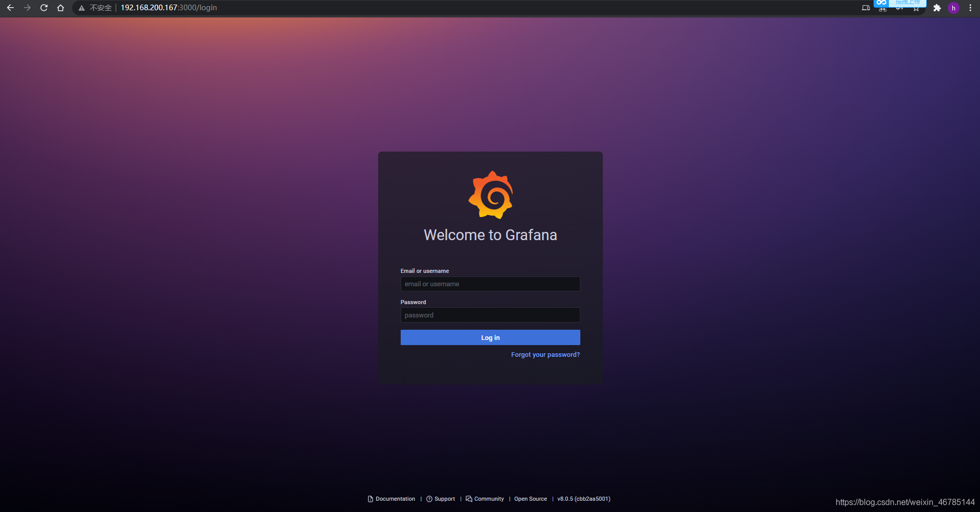
Task: Click the Community chat bubbles icon
Action: pyautogui.click(x=469, y=499)
